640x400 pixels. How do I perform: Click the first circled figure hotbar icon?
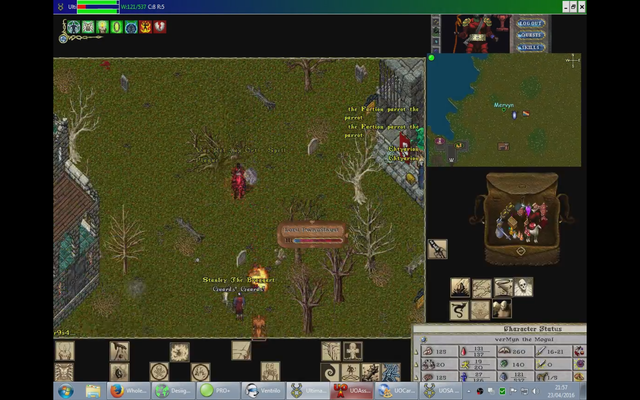point(159,372)
